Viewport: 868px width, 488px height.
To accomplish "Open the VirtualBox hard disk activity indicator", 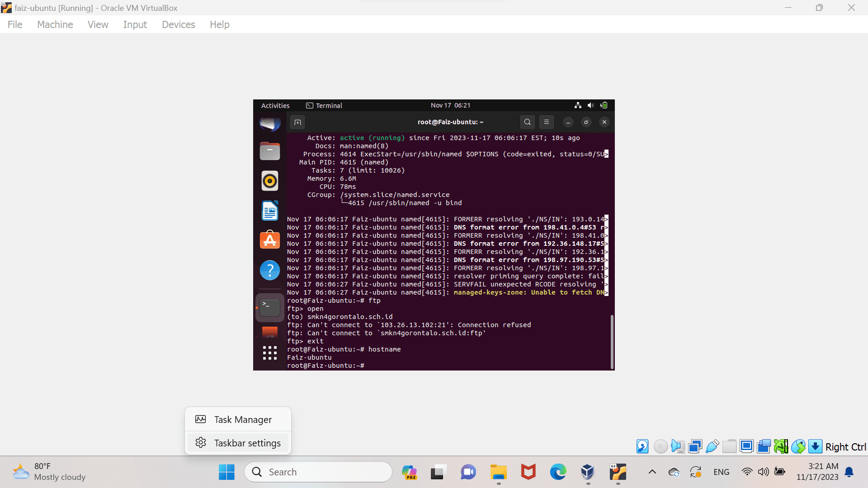I will (x=642, y=446).
